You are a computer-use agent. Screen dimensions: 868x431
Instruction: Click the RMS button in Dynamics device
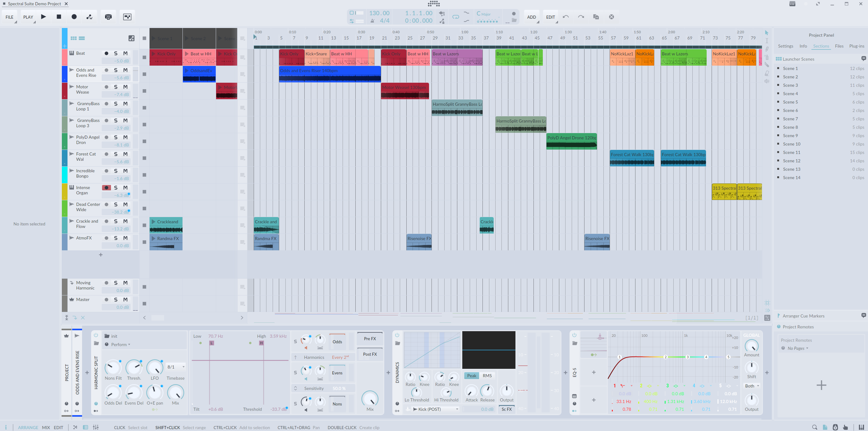487,376
